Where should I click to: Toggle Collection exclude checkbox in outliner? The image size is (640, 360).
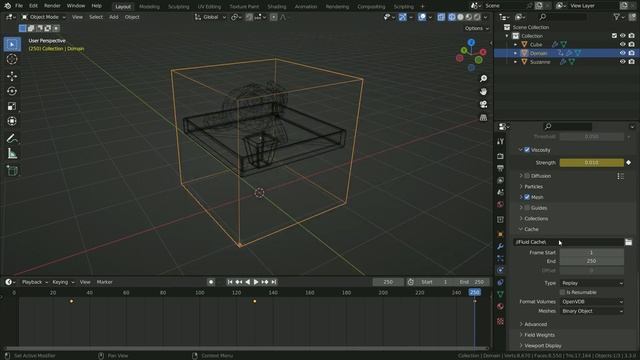(x=614, y=36)
